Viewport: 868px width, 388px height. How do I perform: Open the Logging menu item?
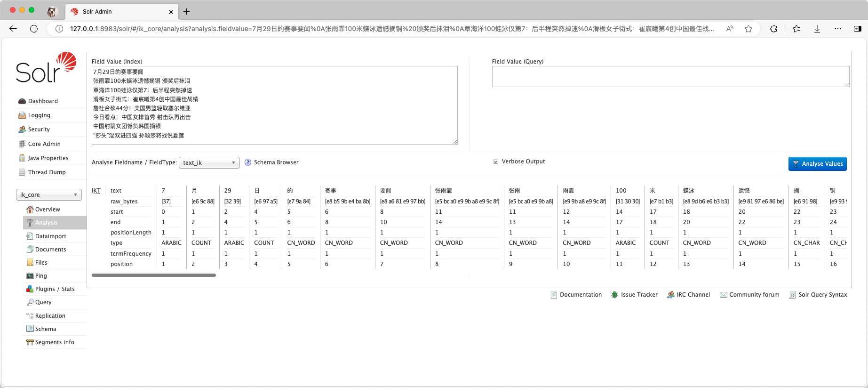pyautogui.click(x=39, y=115)
